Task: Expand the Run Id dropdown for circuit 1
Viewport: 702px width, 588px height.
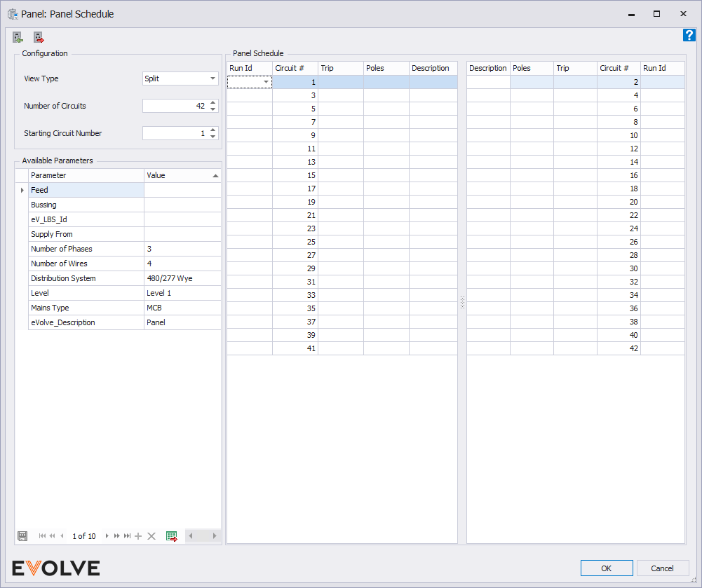Action: coord(266,83)
